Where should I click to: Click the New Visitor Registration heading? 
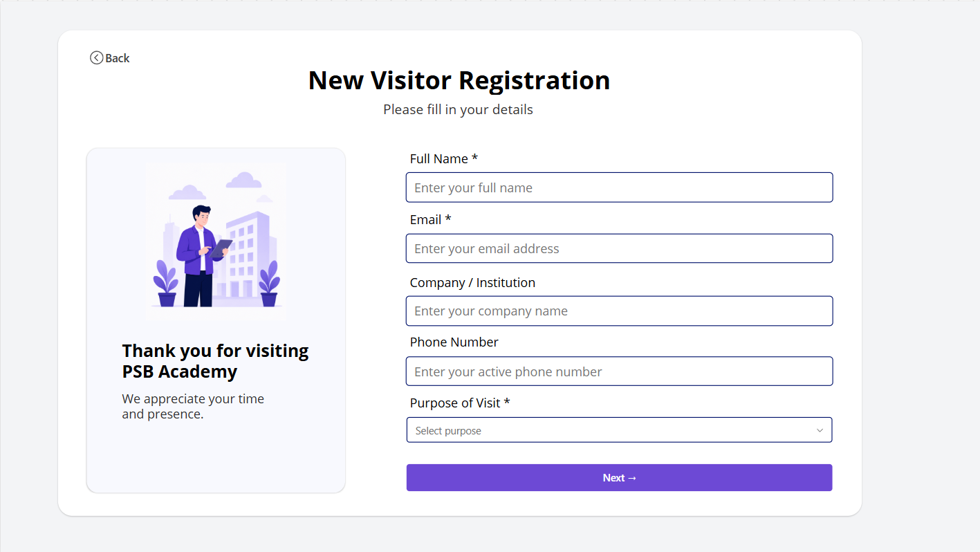(x=459, y=80)
